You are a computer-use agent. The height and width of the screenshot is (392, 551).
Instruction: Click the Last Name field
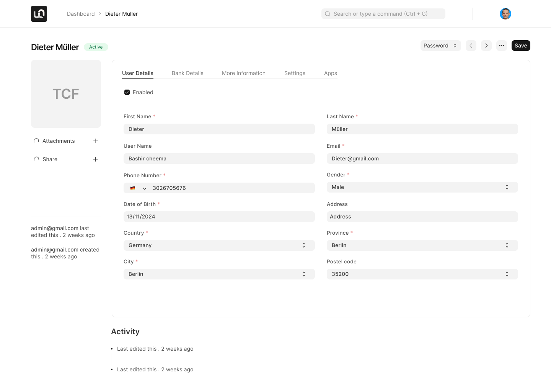pos(422,129)
